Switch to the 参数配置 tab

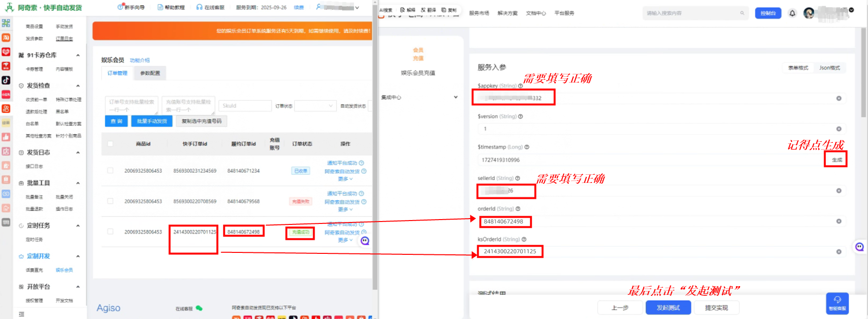tap(150, 73)
